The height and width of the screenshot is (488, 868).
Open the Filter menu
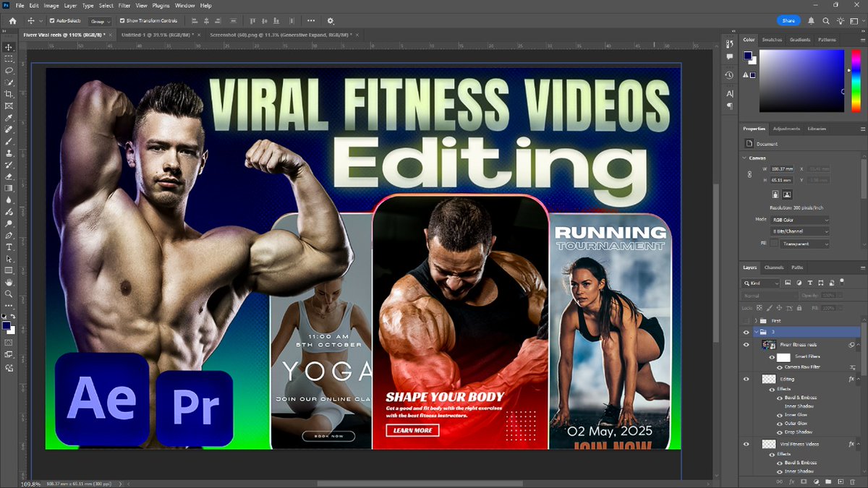click(124, 5)
